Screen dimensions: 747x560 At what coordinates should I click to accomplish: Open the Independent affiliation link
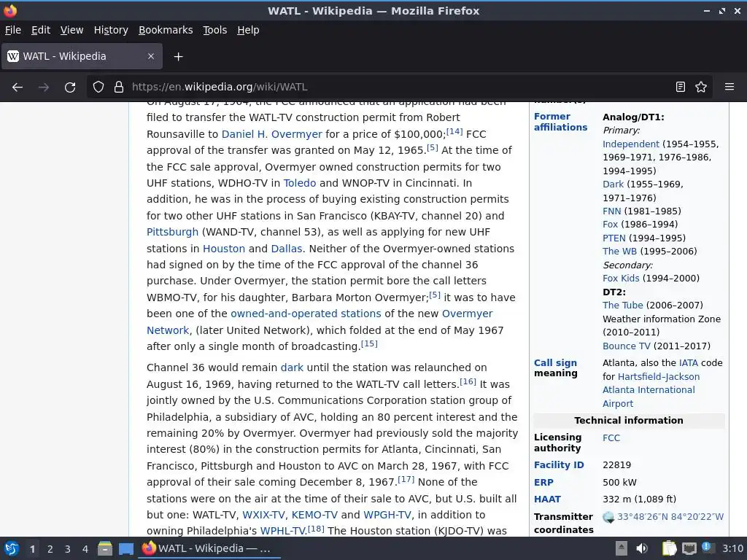tap(631, 144)
